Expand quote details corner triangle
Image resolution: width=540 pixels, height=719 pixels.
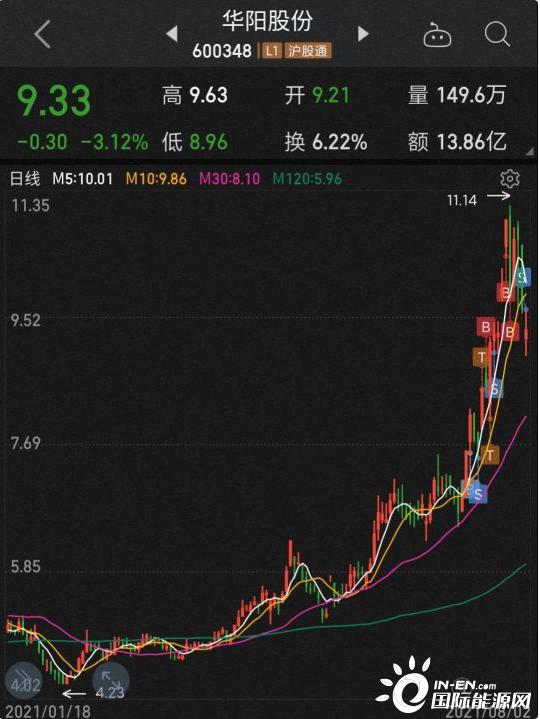(530, 151)
